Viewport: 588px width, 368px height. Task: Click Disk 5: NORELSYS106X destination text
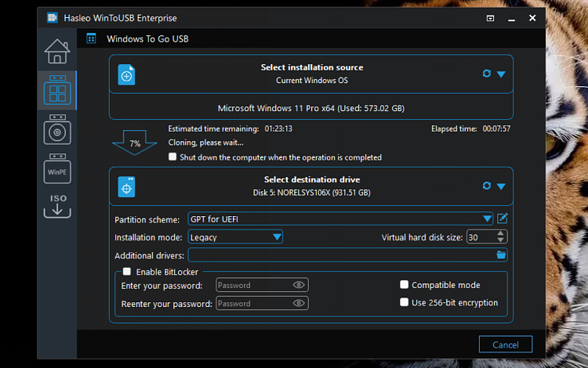[x=311, y=193]
